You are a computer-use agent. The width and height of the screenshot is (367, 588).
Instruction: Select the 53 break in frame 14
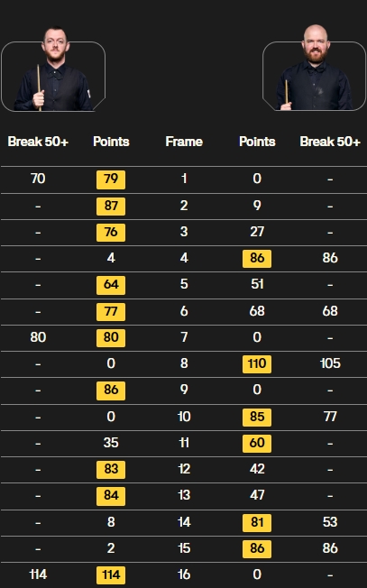(330, 522)
